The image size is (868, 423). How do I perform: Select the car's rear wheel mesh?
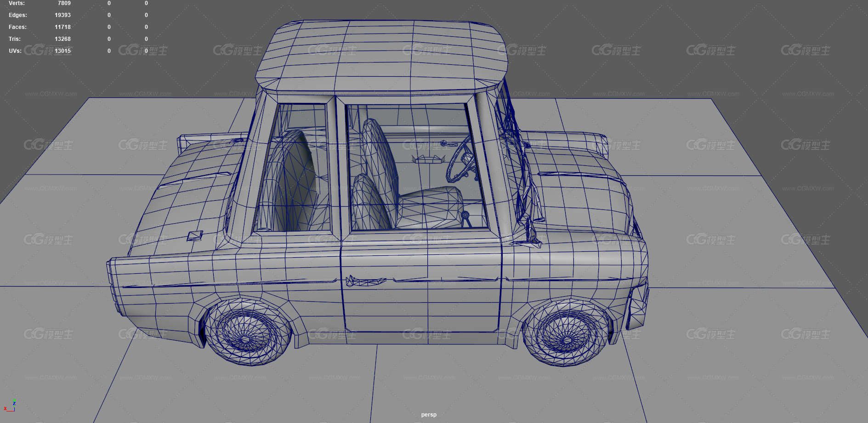coord(248,333)
